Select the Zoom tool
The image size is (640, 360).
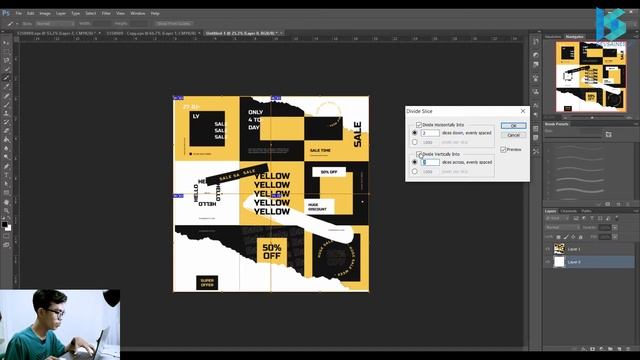coord(6,211)
